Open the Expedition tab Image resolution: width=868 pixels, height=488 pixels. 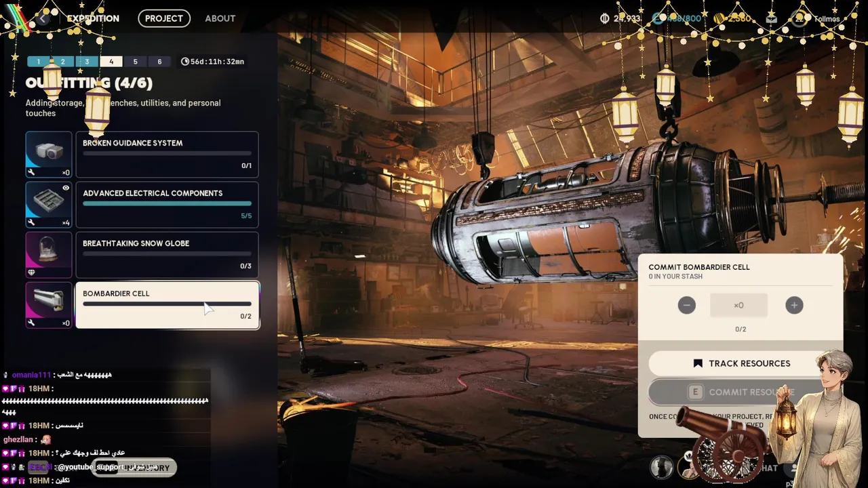(93, 18)
